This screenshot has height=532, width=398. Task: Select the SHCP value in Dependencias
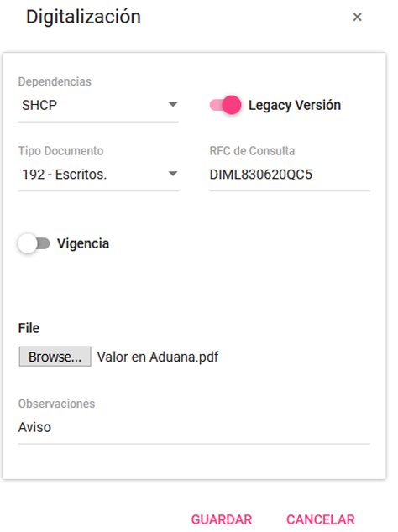(39, 105)
